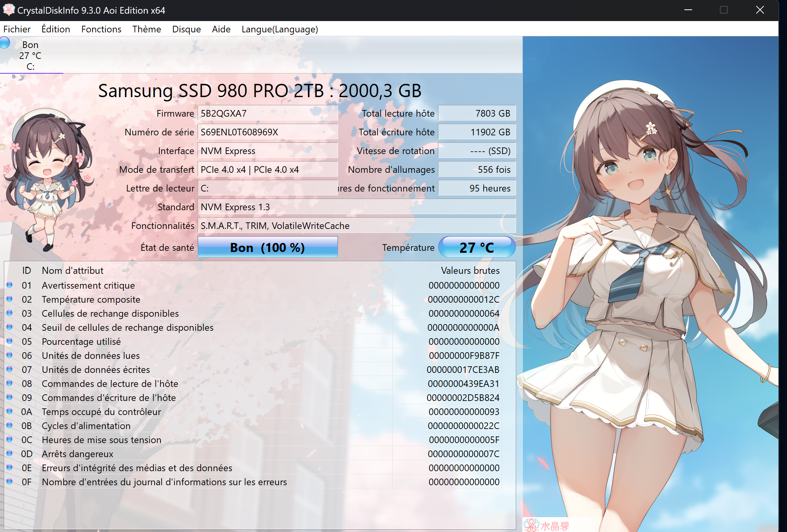Click status dot beside Unités de données écrites
The width and height of the screenshot is (787, 532).
click(x=10, y=369)
